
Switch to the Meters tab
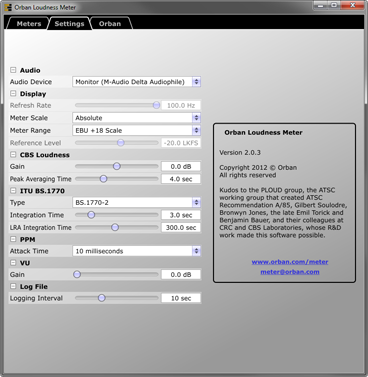pyautogui.click(x=28, y=24)
